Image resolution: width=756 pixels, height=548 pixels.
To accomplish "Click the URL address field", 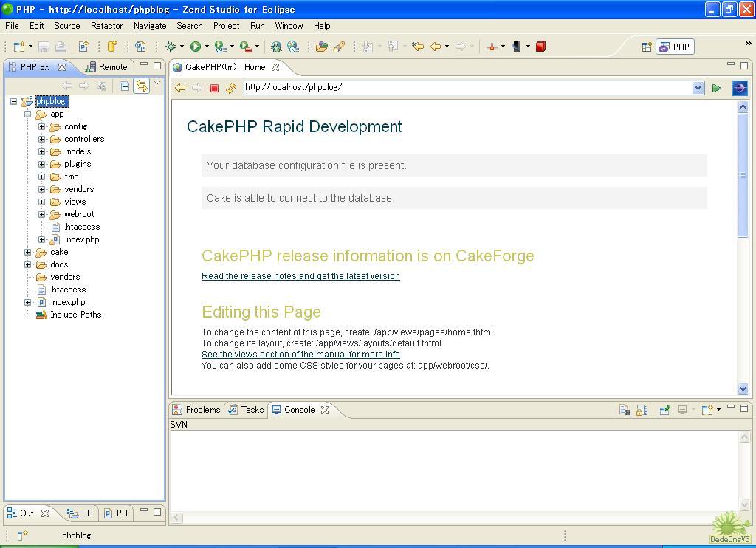I will click(x=467, y=88).
